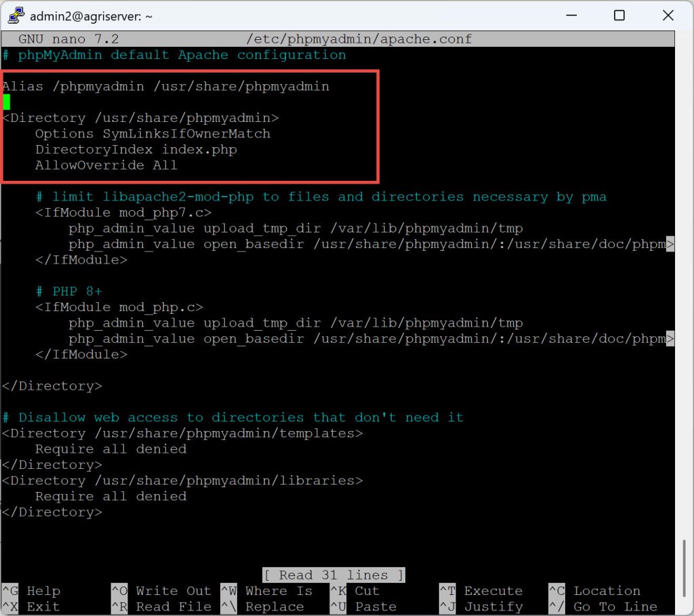The height and width of the screenshot is (616, 694).
Task: Click the line overflow marker after mod_php7 open_basedir
Action: click(670, 244)
